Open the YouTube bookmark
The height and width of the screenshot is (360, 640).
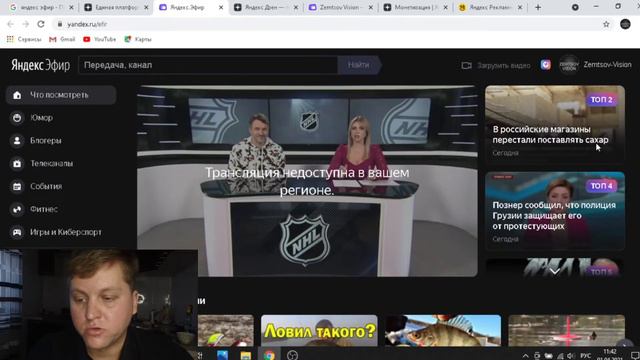pos(100,39)
